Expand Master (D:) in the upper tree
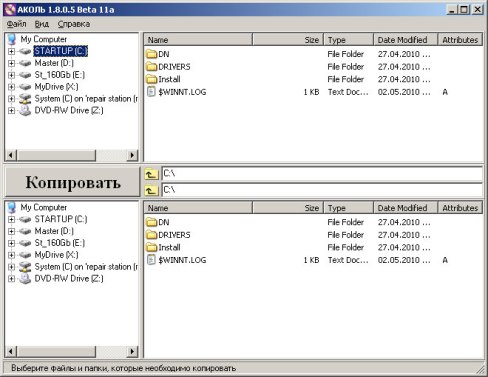Screen dimensions: 488x377 [11, 63]
